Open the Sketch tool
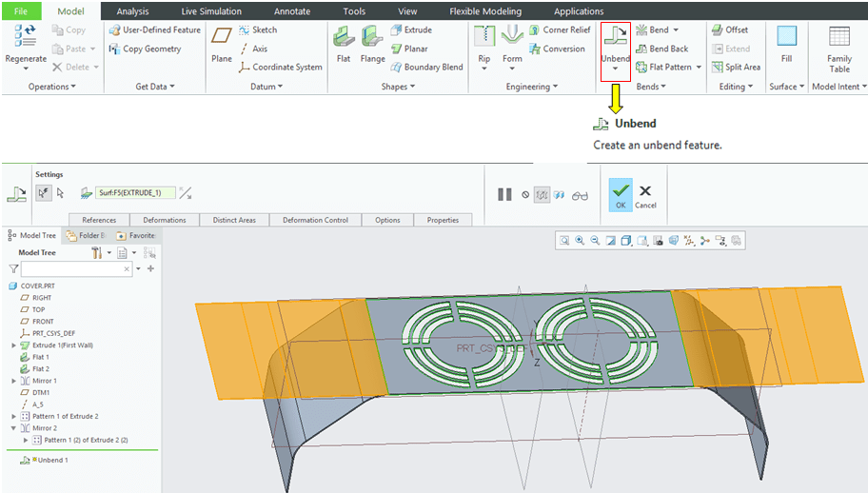The width and height of the screenshot is (868, 493). [x=258, y=30]
